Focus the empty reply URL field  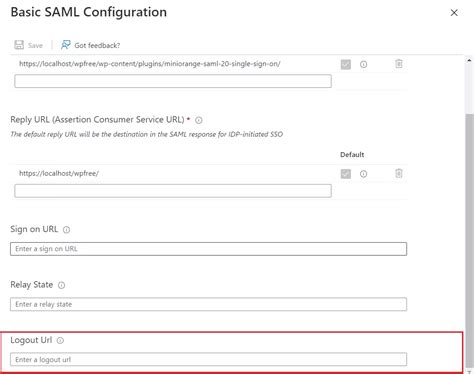(173, 191)
